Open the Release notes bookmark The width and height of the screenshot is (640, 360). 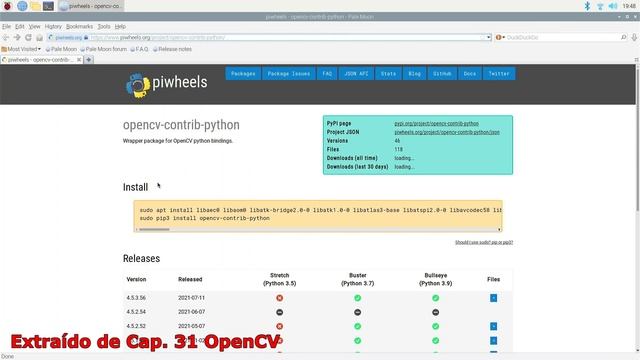pyautogui.click(x=172, y=49)
